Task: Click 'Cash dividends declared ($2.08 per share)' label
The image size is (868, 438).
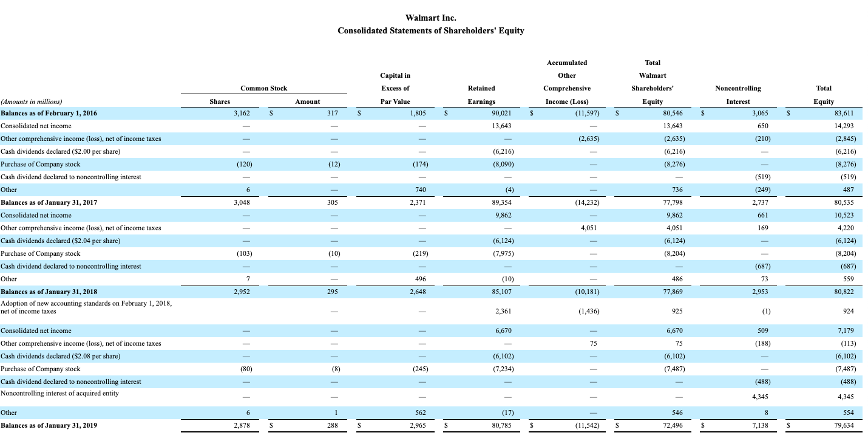Action: (x=60, y=356)
